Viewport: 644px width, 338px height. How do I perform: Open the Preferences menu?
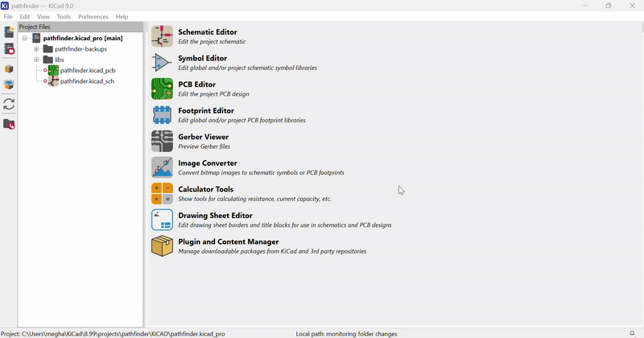(93, 17)
